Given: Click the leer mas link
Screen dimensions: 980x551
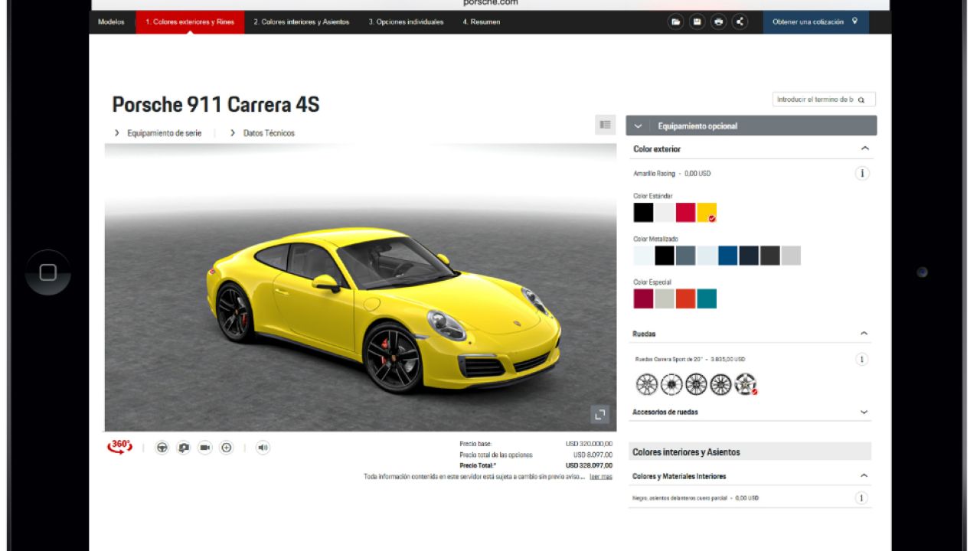Looking at the screenshot, I should click(601, 477).
